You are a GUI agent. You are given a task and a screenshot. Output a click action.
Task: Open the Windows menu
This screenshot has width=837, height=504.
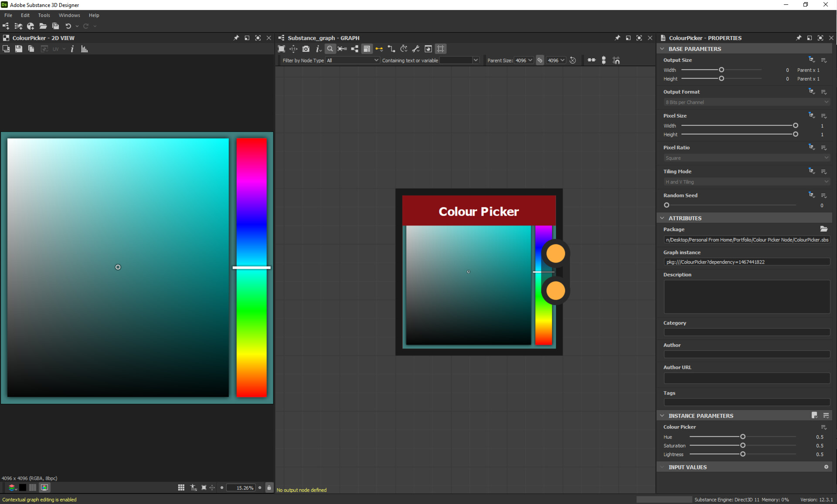[x=69, y=15]
